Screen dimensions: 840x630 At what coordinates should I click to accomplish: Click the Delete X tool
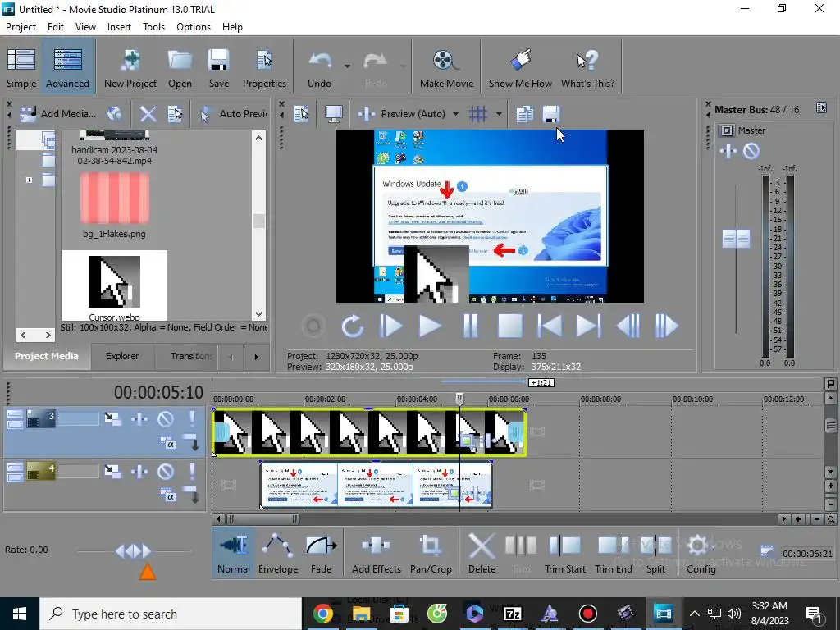(482, 553)
